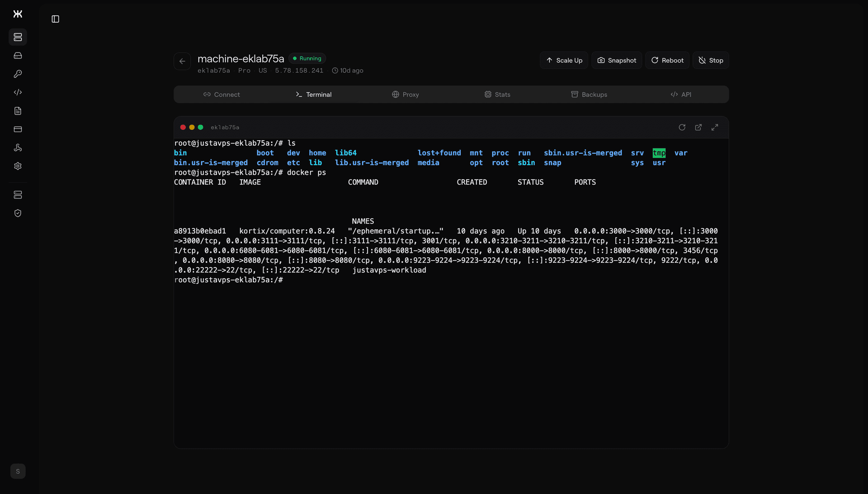Switch to the Stats tab
The width and height of the screenshot is (868, 494).
coord(497,95)
